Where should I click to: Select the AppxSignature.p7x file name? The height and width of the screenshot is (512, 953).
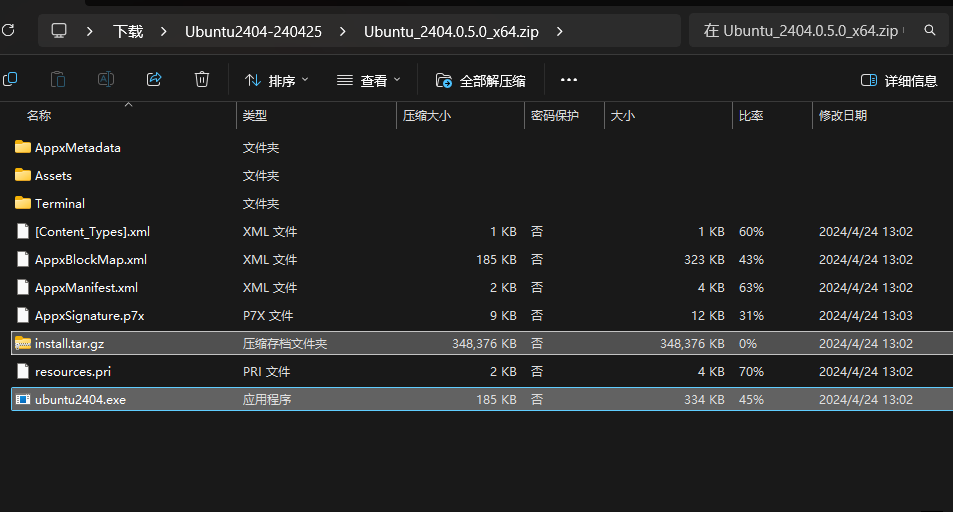click(89, 315)
